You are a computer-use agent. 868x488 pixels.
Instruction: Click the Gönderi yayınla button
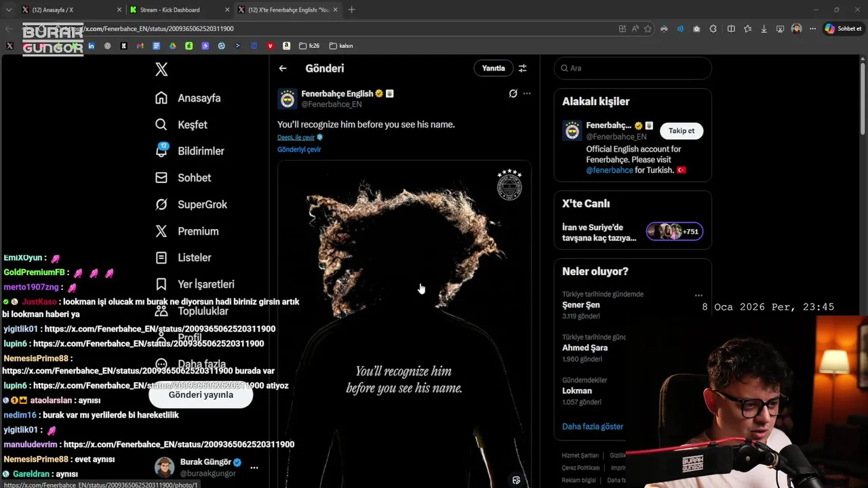201,395
